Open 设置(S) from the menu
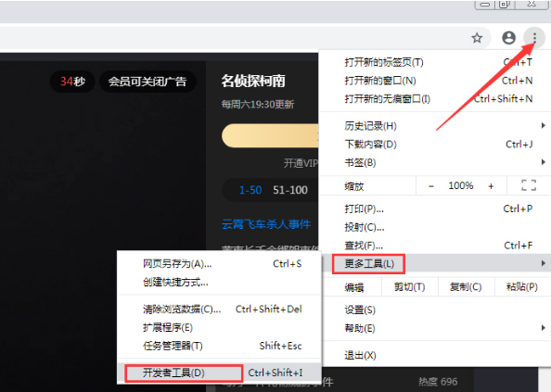 coord(436,310)
